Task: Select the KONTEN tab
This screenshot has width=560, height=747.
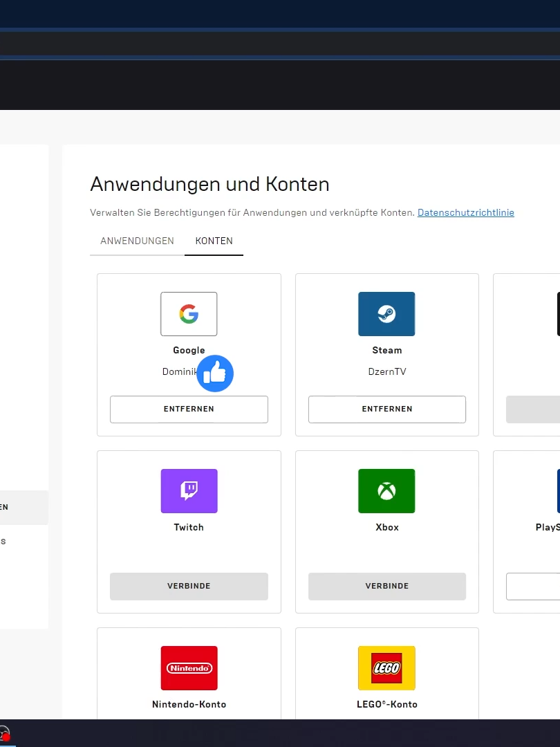Action: pos(214,241)
